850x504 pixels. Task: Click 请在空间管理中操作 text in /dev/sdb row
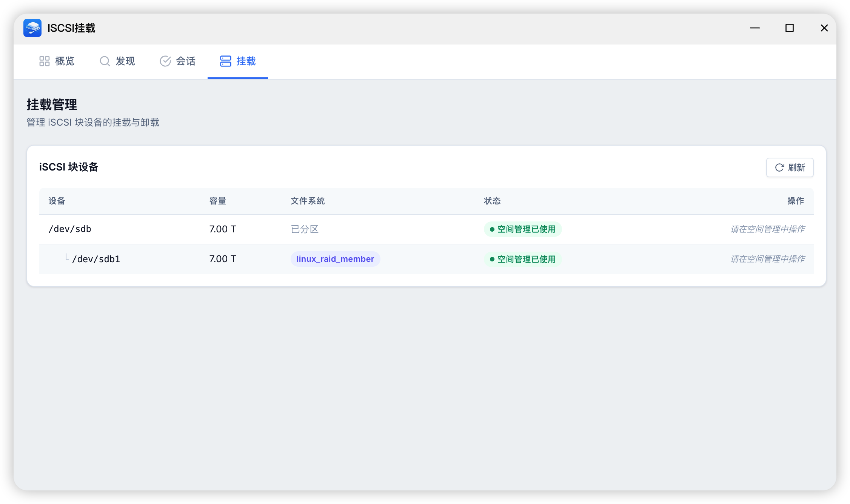768,229
